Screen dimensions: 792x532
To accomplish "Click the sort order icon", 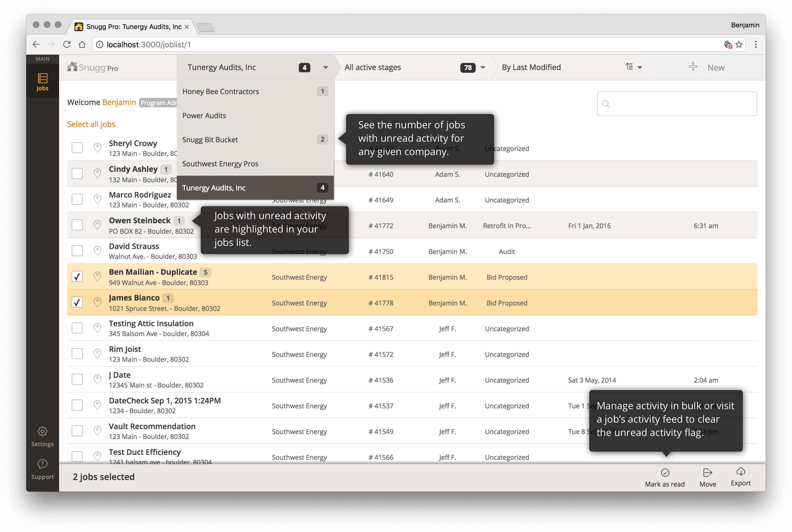I will pos(629,67).
